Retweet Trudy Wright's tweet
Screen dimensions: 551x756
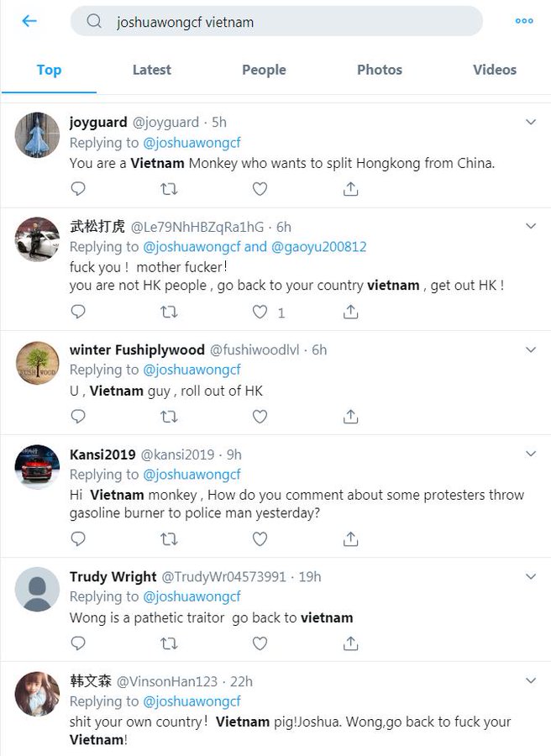point(169,643)
